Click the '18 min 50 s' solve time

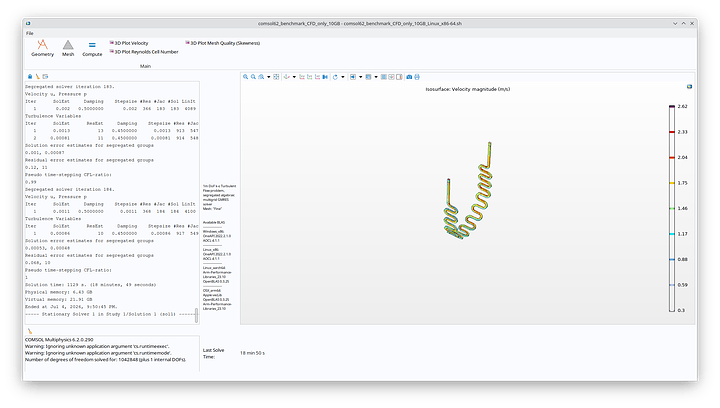[253, 353]
